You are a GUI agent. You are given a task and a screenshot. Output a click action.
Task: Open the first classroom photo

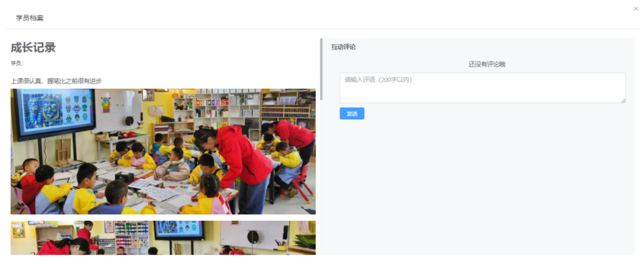163,151
